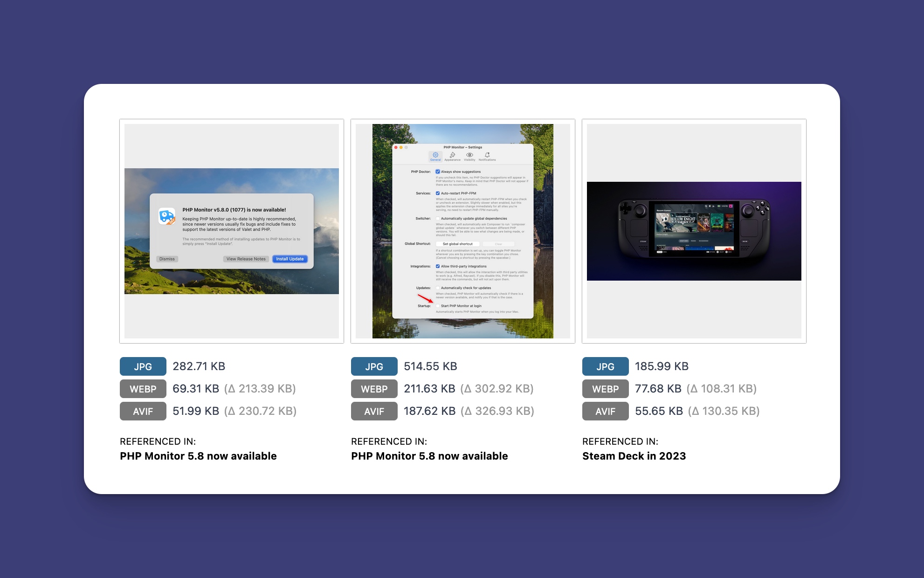Viewport: 924px width, 578px height.
Task: Click the (Δ 230.72 KB) savings text
Action: click(x=260, y=411)
